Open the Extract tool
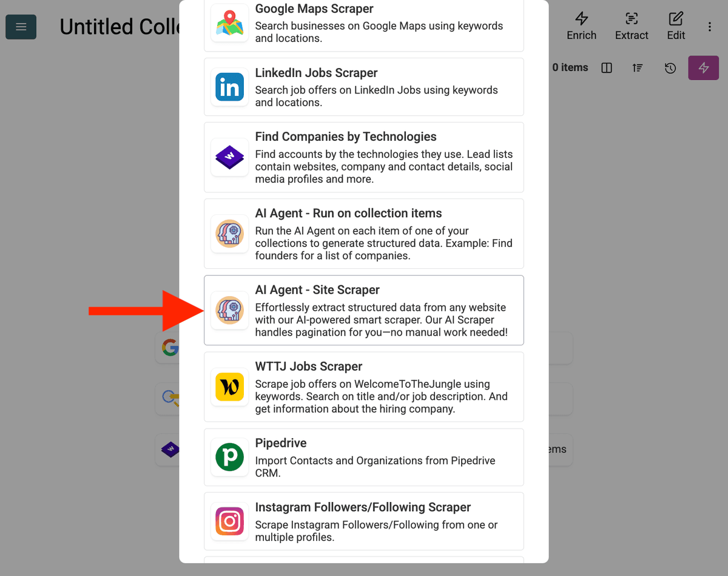Screen dimensions: 728x576 tap(632, 26)
